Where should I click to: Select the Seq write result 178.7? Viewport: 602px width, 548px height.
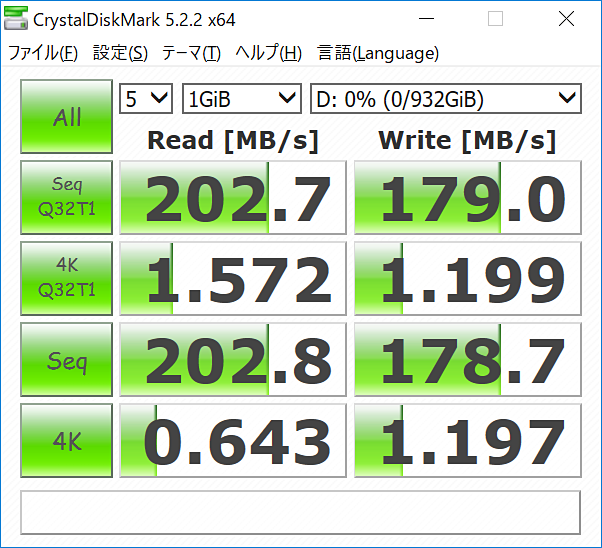tap(468, 359)
